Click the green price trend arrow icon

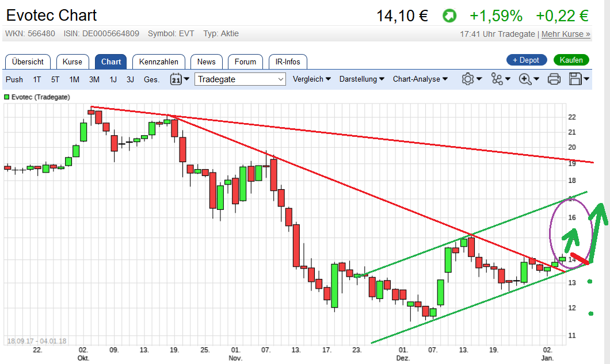(x=449, y=16)
